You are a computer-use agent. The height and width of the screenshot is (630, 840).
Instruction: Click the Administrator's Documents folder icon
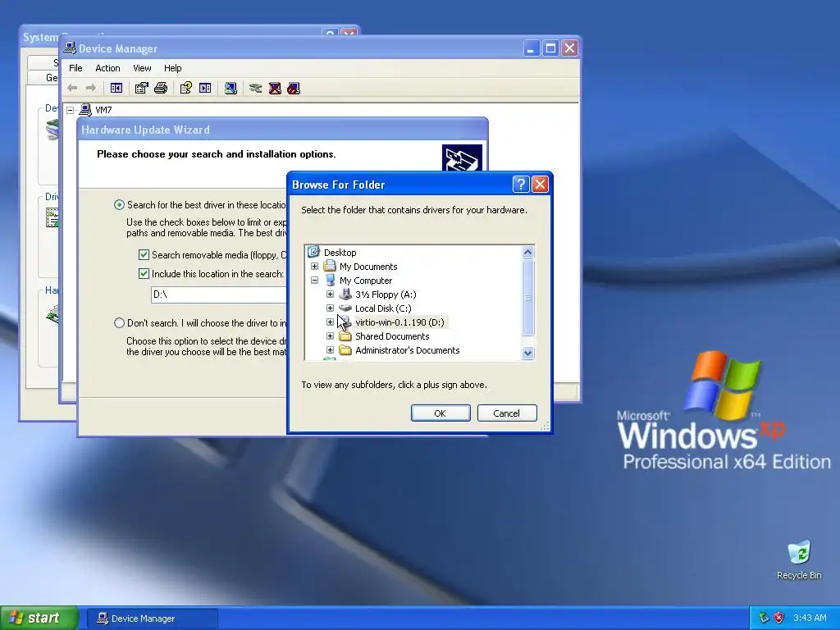click(x=345, y=349)
